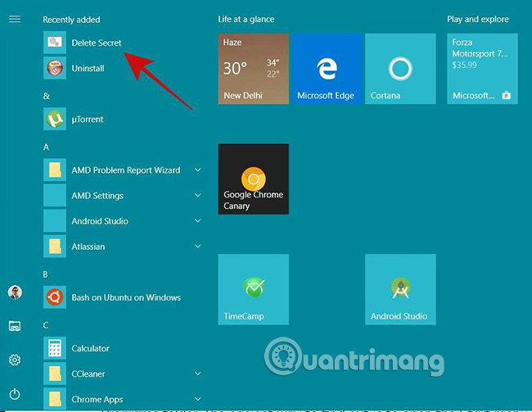Click the AMD Settings icon tile

pos(55,195)
